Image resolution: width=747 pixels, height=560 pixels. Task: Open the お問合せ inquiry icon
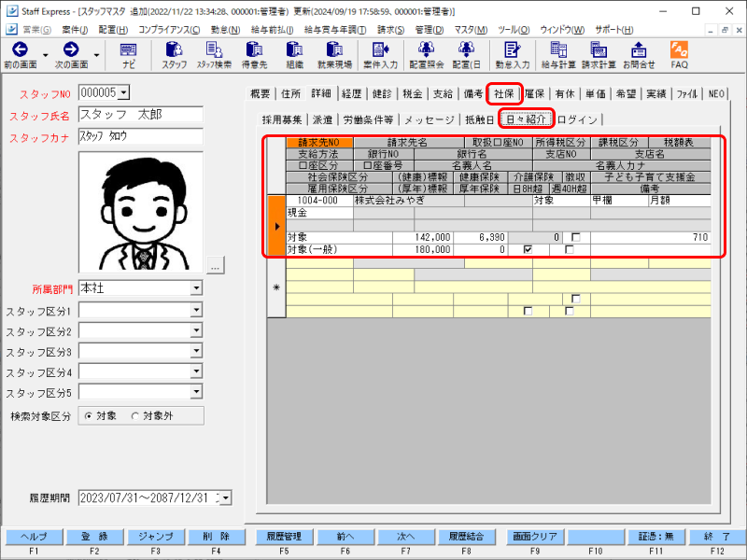[x=639, y=55]
